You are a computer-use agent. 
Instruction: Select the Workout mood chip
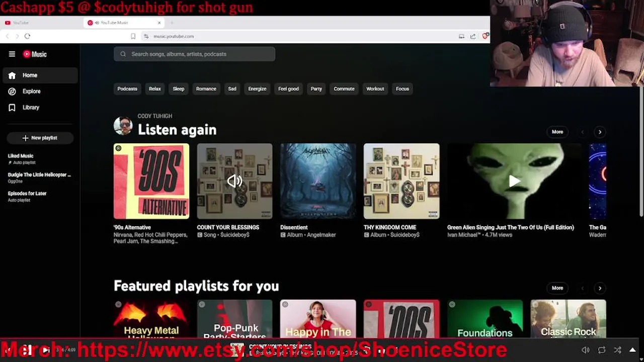(x=375, y=88)
